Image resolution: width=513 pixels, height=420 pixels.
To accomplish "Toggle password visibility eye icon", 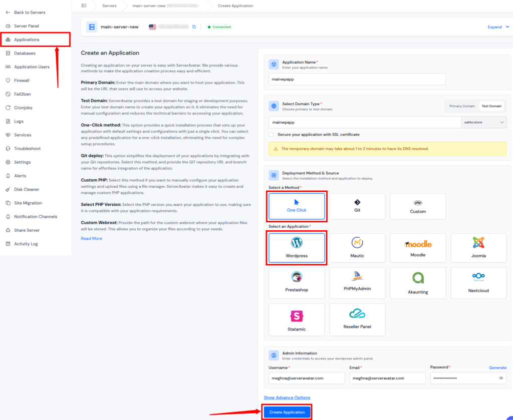I will 501,378.
